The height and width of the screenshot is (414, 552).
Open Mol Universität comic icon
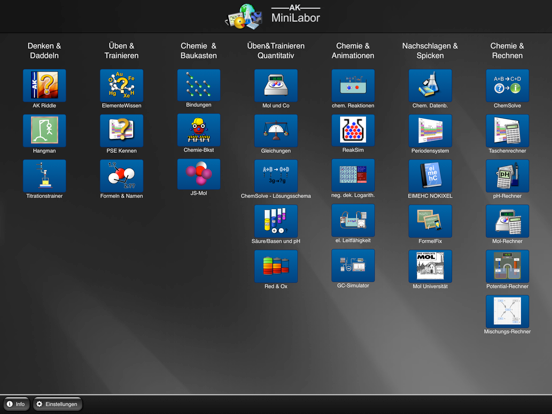(x=430, y=266)
